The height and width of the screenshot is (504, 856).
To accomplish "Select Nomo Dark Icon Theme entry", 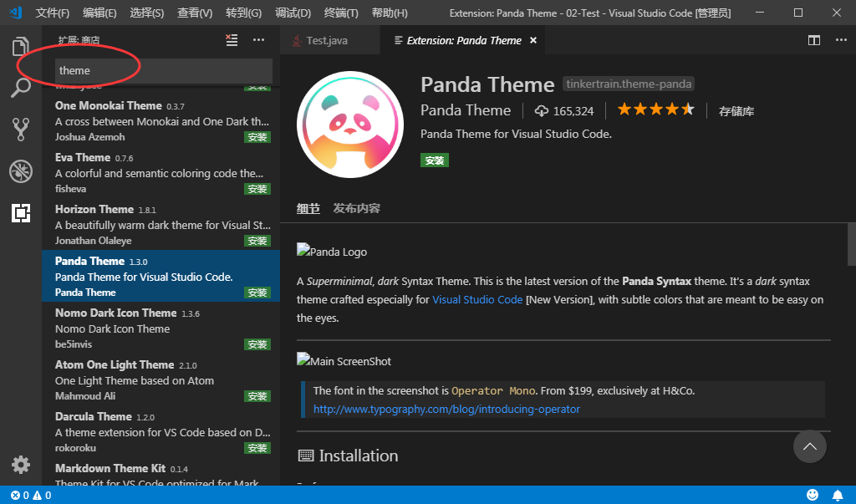I will pos(161,328).
